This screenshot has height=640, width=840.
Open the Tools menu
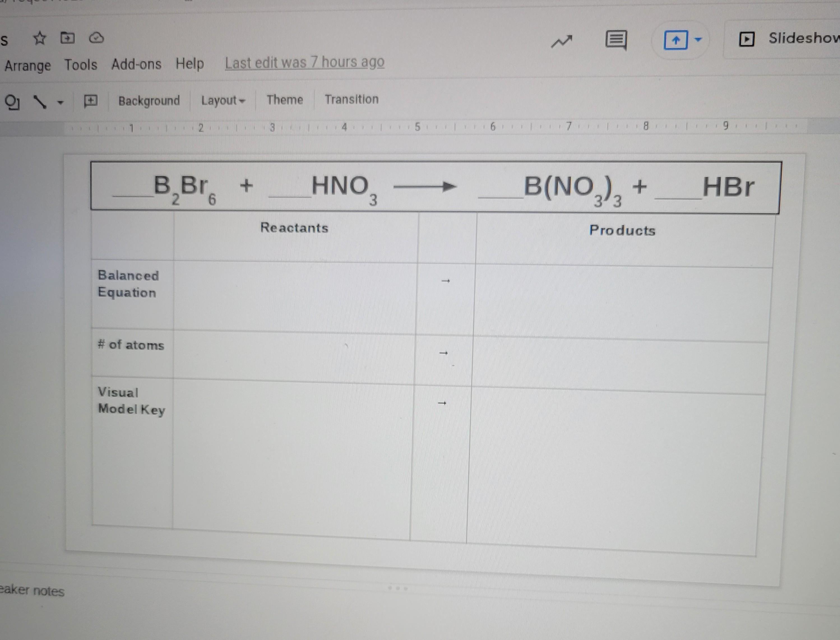tap(80, 65)
